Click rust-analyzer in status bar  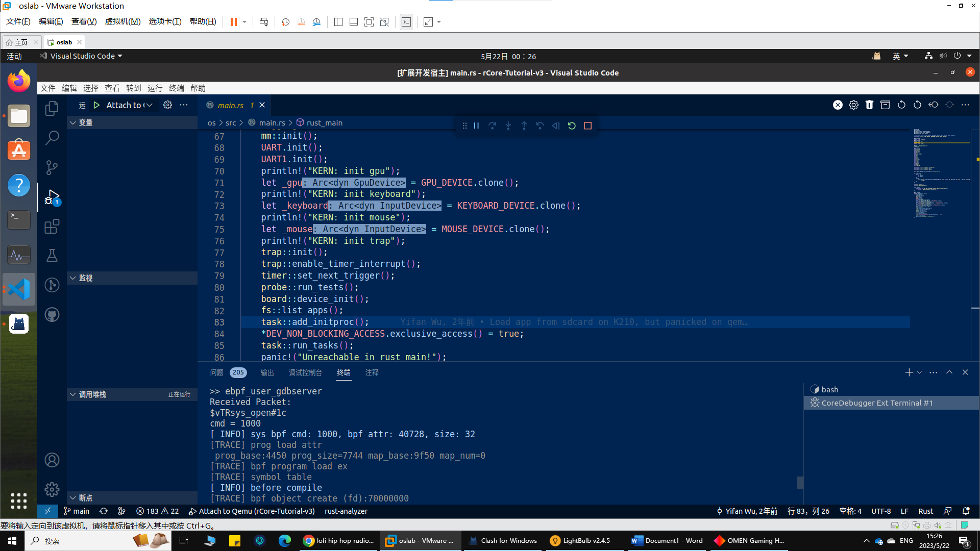[x=346, y=511]
